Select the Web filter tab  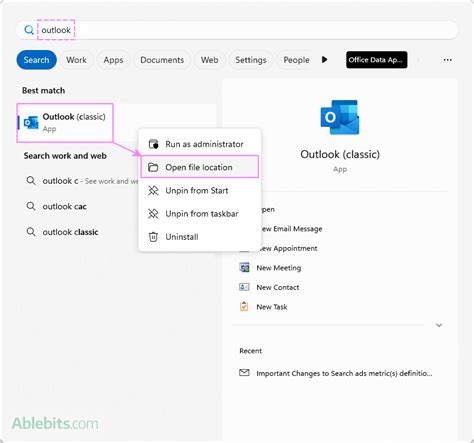click(209, 60)
